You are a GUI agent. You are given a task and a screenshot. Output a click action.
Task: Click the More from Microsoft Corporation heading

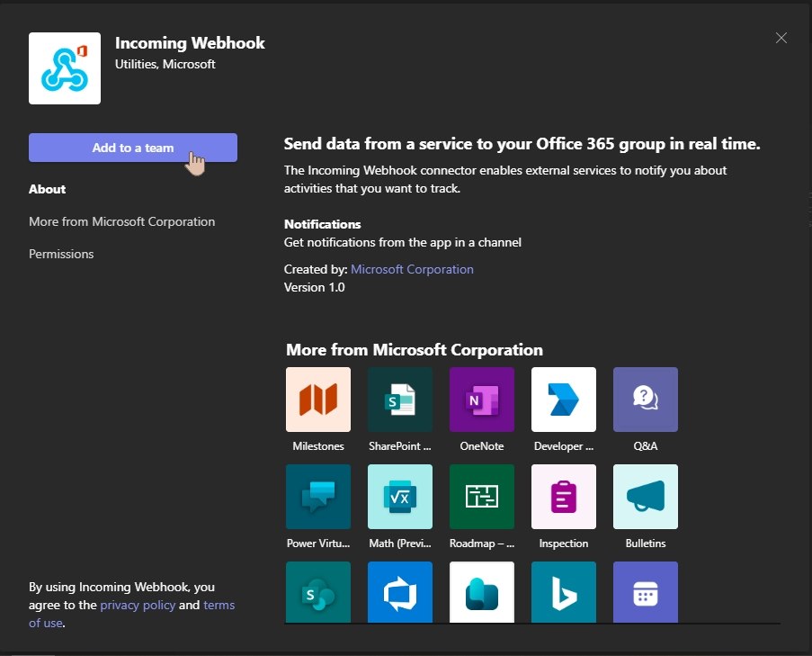point(415,350)
